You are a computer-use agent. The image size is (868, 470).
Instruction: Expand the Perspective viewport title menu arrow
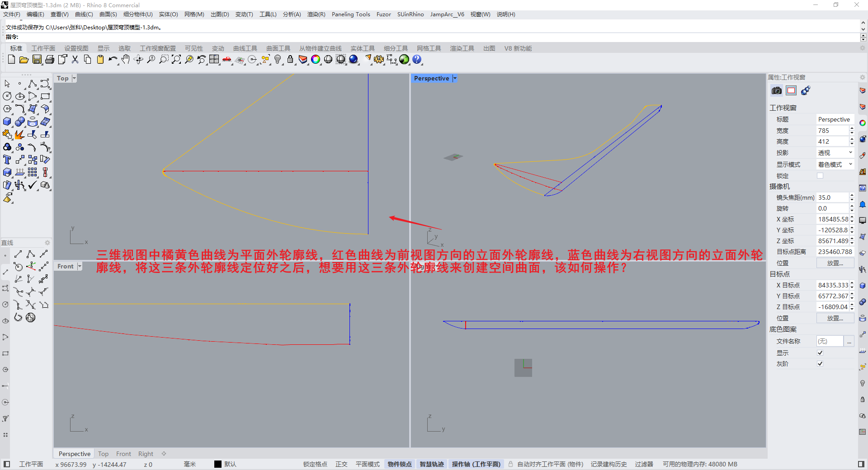pyautogui.click(x=455, y=78)
